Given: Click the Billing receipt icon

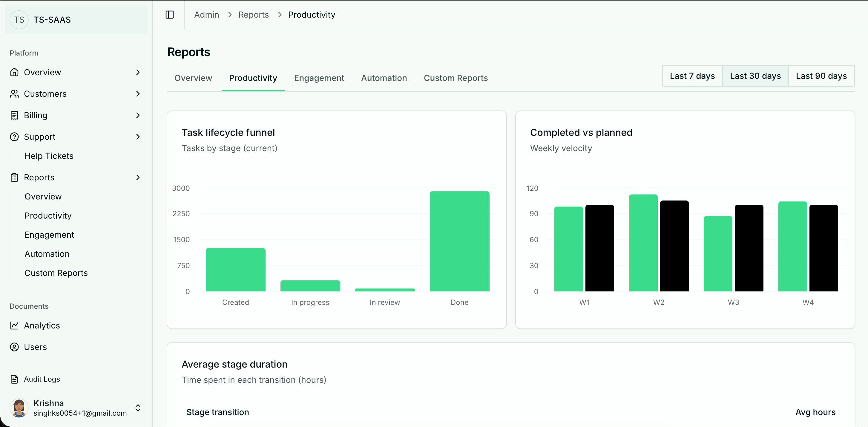Looking at the screenshot, I should click(14, 115).
